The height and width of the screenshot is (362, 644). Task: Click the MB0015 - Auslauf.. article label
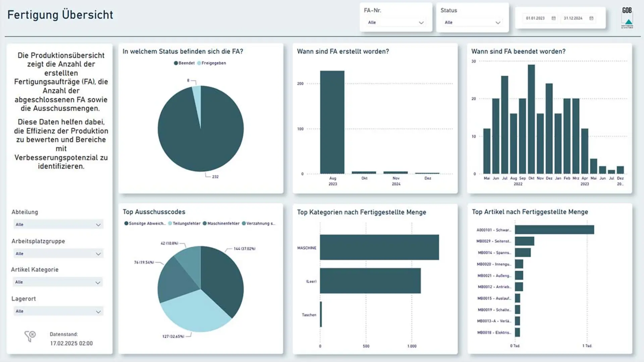tap(494, 298)
